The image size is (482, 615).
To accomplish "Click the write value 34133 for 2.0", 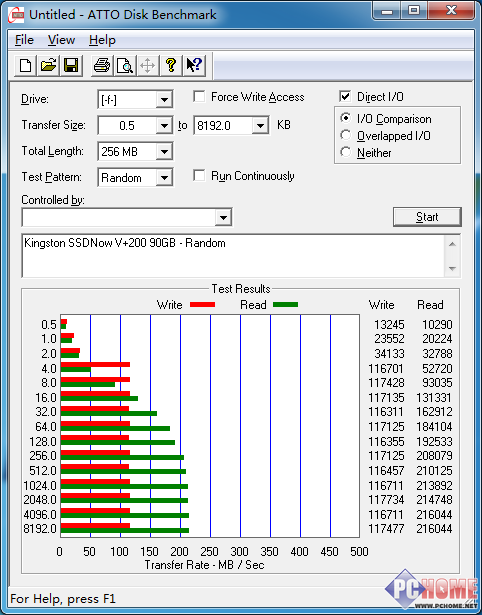I will 389,354.
